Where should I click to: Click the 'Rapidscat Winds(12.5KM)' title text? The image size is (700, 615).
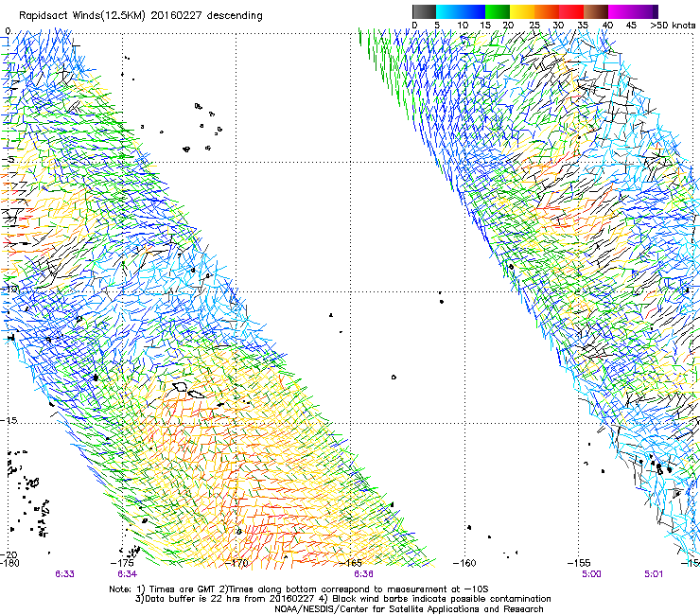click(82, 16)
